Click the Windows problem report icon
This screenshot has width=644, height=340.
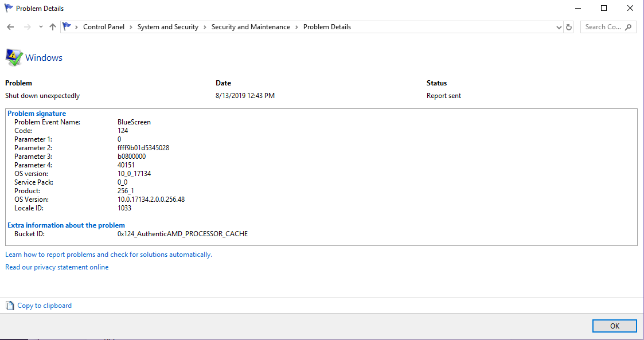point(14,57)
